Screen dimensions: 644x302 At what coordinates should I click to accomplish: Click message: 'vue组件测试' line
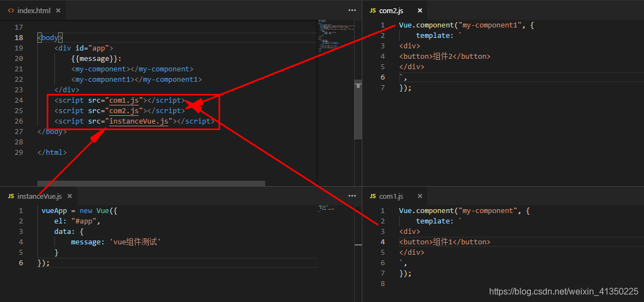115,242
